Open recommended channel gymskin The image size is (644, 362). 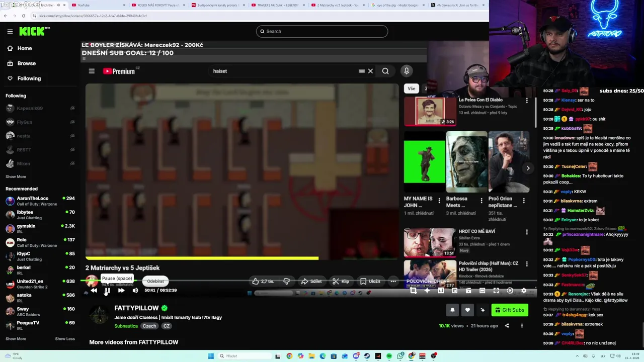click(x=40, y=229)
